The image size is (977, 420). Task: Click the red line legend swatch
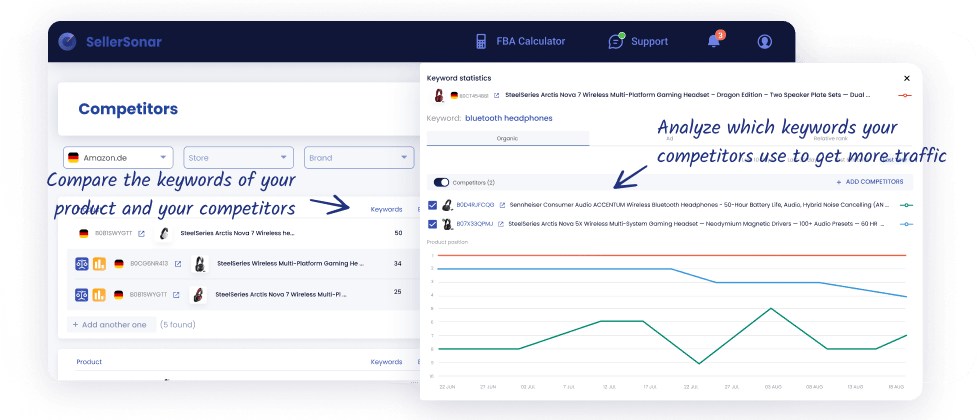[904, 95]
